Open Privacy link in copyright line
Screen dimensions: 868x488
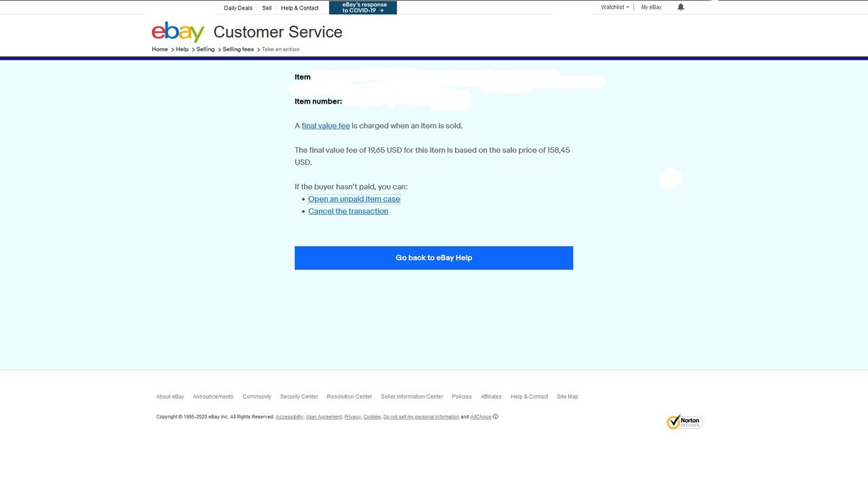coord(352,418)
